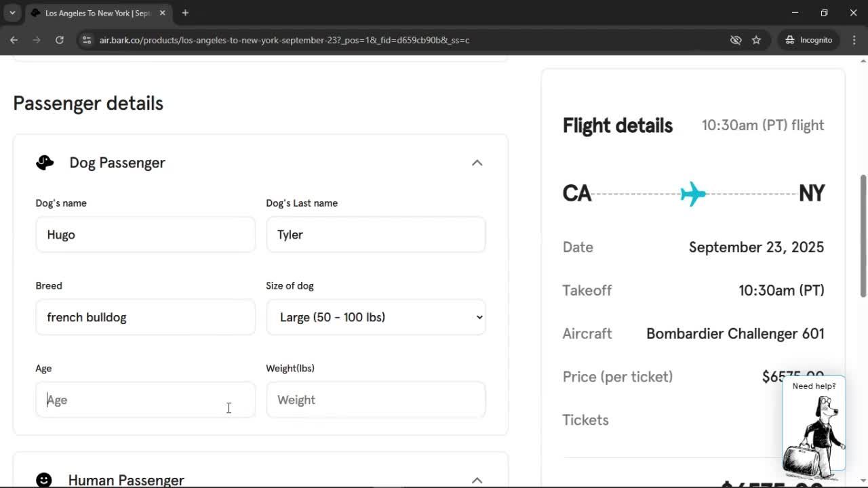This screenshot has width=868, height=488.
Task: Click the Price (per ticket) label
Action: pos(618,377)
